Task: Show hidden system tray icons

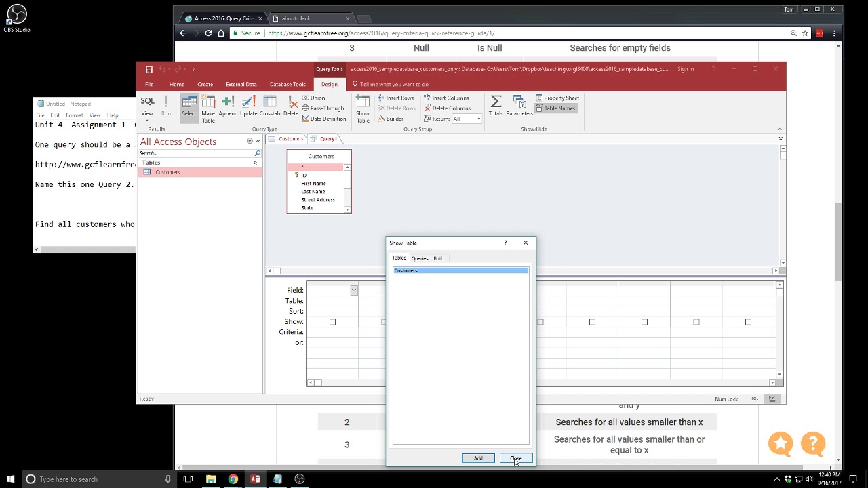Action: pos(778,479)
